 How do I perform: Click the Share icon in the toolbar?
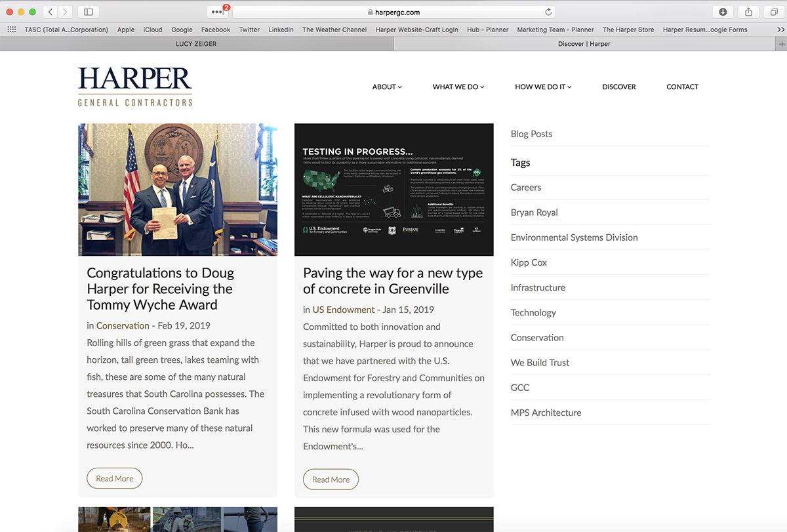(x=748, y=11)
